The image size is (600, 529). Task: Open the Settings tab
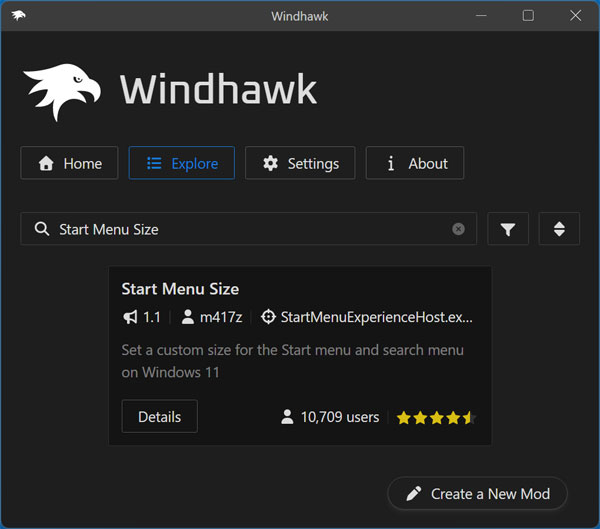(x=300, y=163)
